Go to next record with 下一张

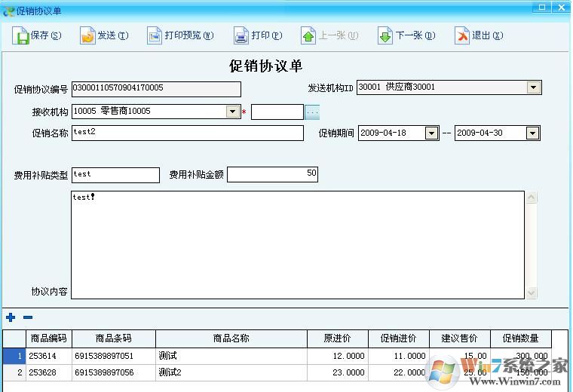[x=385, y=35]
